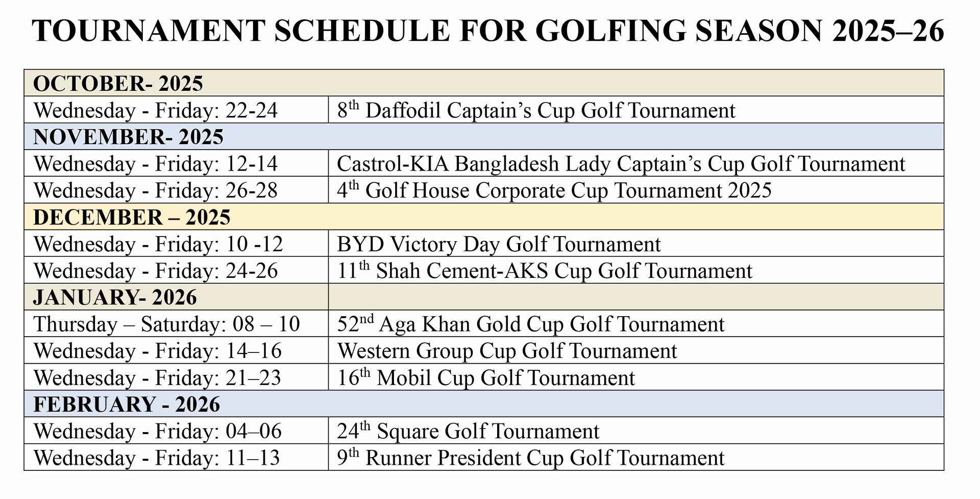Select the JANUARY- 2026 month header
This screenshot has width=980, height=499.
115,297
